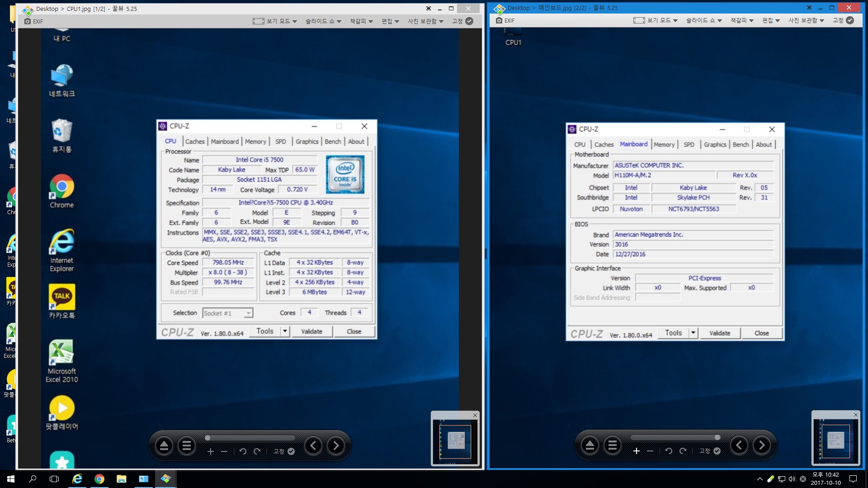The height and width of the screenshot is (488, 868).
Task: Click Desktop breadcrumb in CPU1.jpg title bar
Action: click(x=47, y=9)
